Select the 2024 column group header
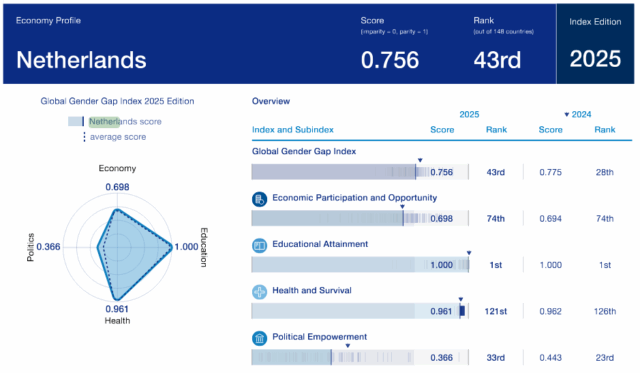640x373 pixels. coord(581,114)
